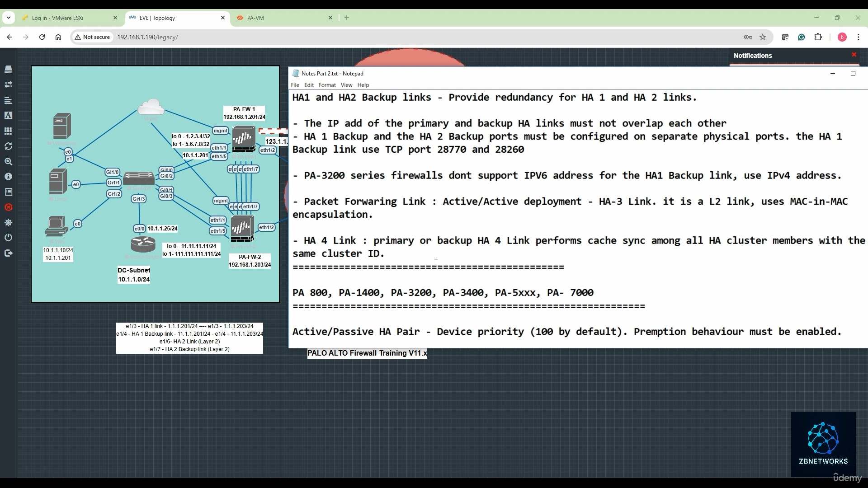Click 'PA 800, PA-1400' line in Notepad
This screenshot has width=868, height=488.
(443, 293)
